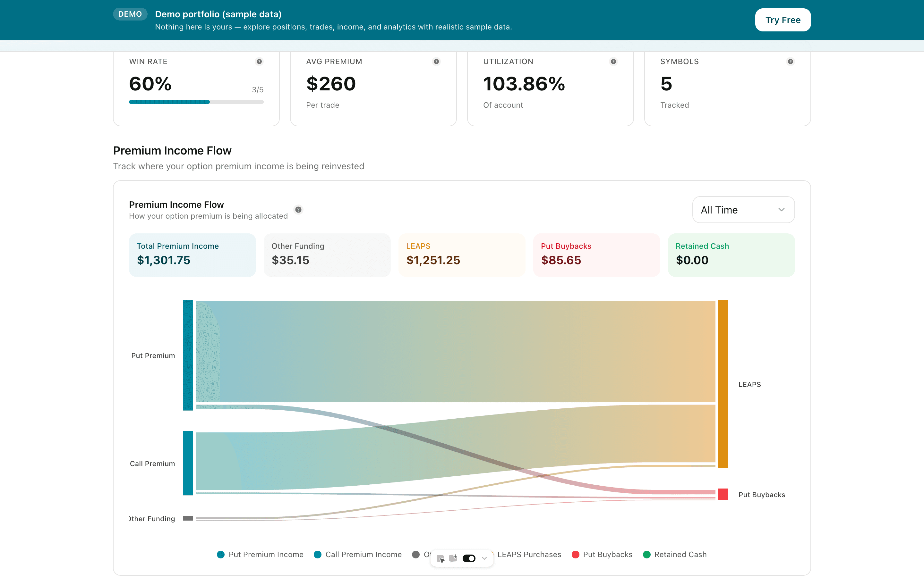Image resolution: width=924 pixels, height=577 pixels.
Task: Open the Utilization explanation tooltip icon
Action: pos(613,62)
